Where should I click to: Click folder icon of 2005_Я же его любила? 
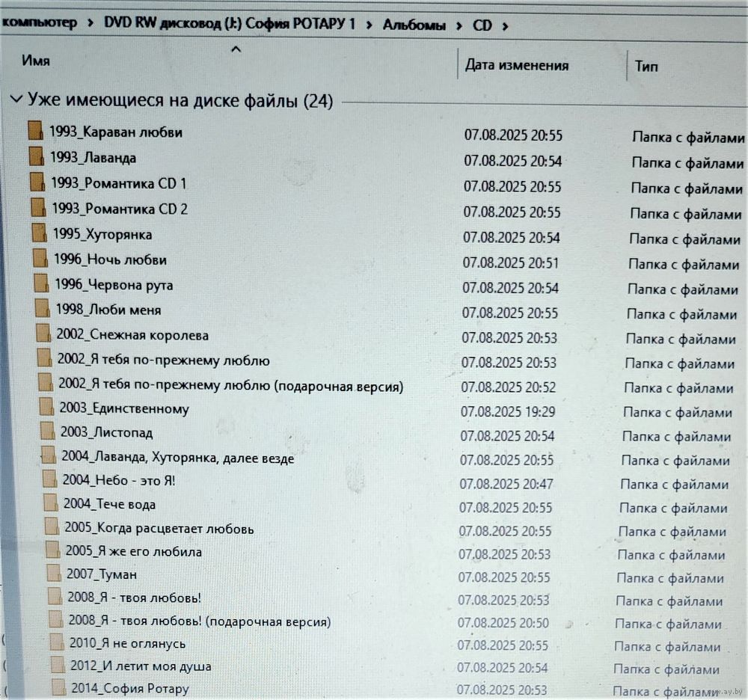pyautogui.click(x=52, y=550)
